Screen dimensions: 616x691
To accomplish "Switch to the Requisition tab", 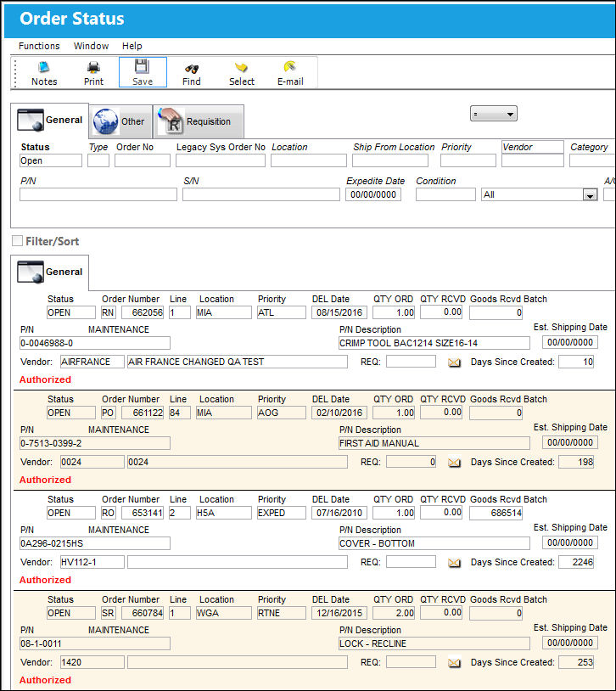I will [199, 121].
